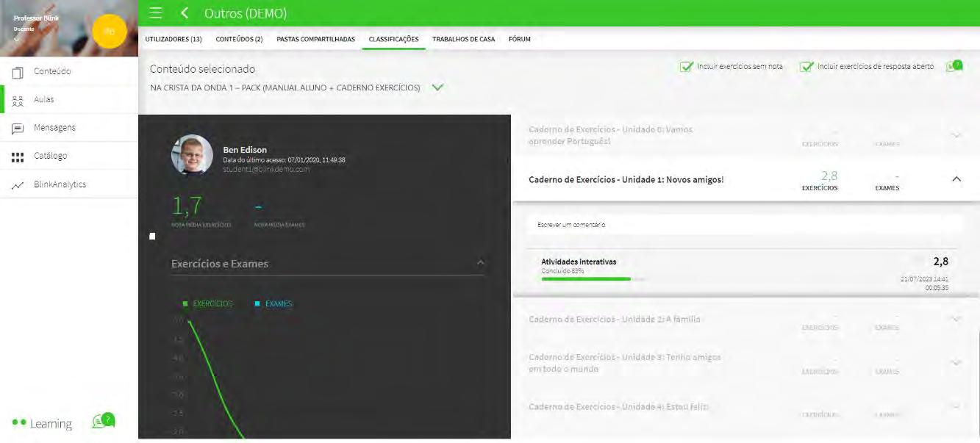980x443 pixels.
Task: Click Caderno de Exercícios Unidade 4 title
Action: [618, 406]
